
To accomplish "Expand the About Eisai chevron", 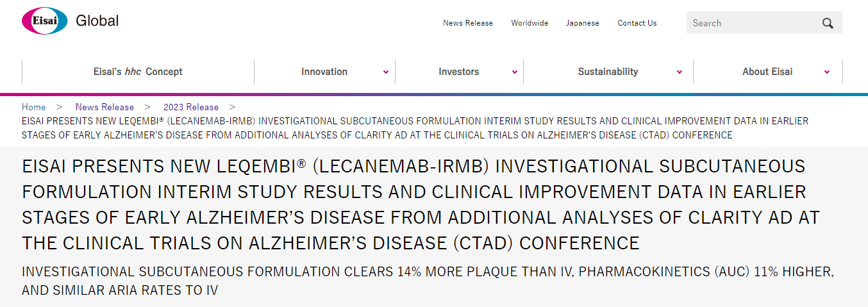I will (827, 72).
